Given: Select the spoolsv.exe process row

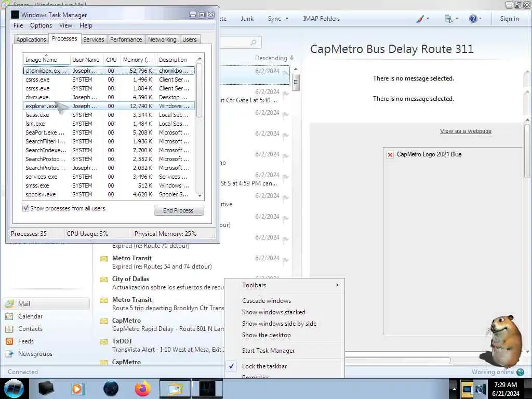Looking at the screenshot, I should pyautogui.click(x=109, y=194).
